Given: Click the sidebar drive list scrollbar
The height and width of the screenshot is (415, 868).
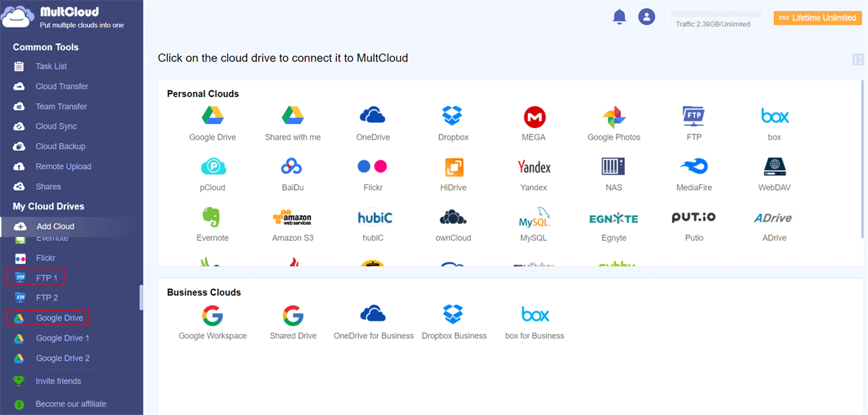Looking at the screenshot, I should click(x=141, y=298).
